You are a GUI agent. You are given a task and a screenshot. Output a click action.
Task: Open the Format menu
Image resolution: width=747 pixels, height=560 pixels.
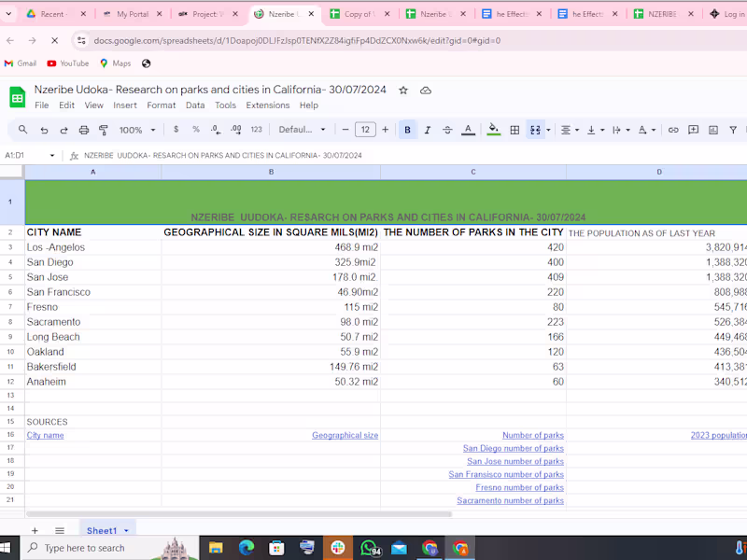tap(161, 105)
